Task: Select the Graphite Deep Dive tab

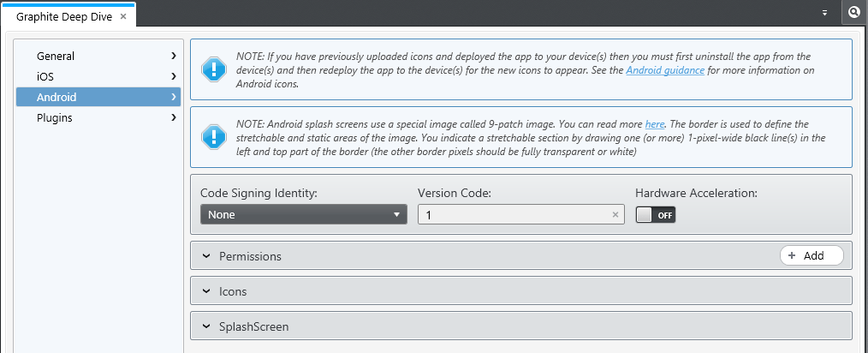Action: (68, 15)
